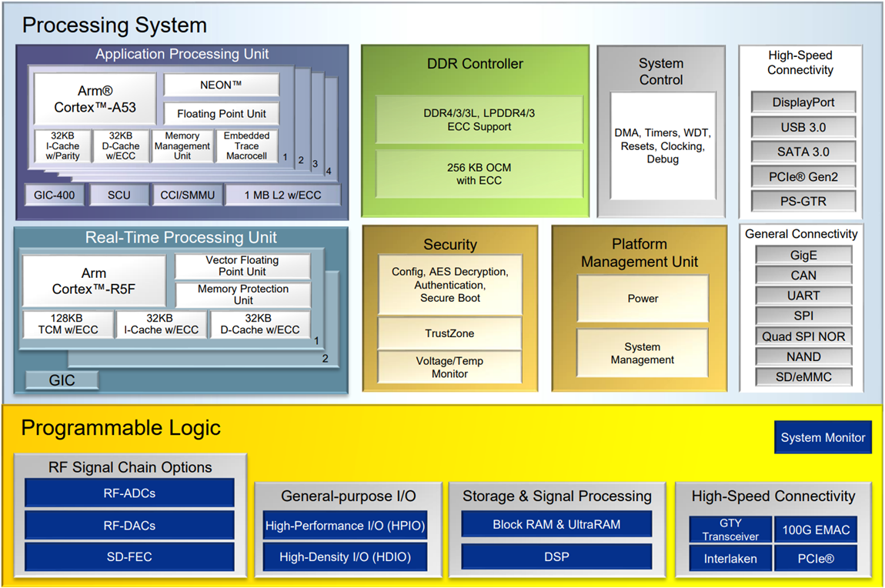
Task: Select the RF-ADCs block
Action: (129, 493)
